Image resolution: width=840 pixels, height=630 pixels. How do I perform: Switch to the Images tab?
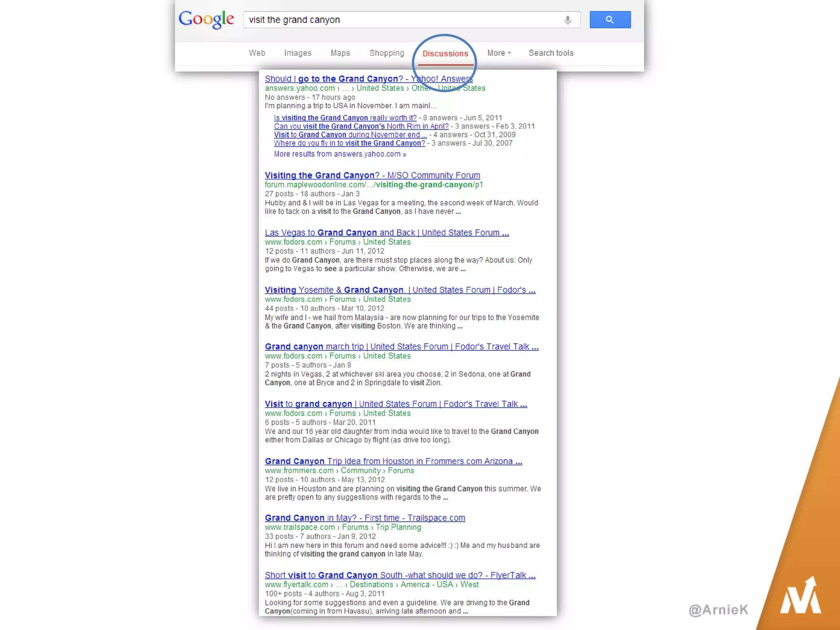(297, 53)
